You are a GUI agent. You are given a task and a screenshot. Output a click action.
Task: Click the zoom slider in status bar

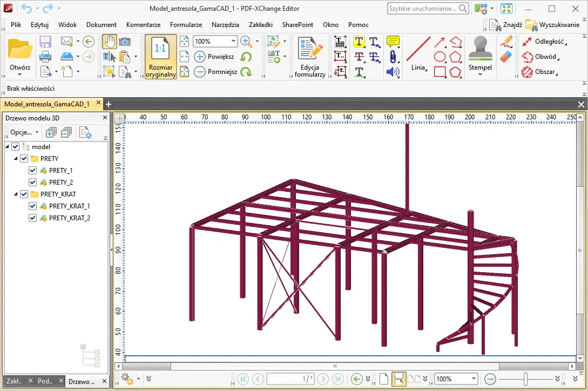click(526, 379)
